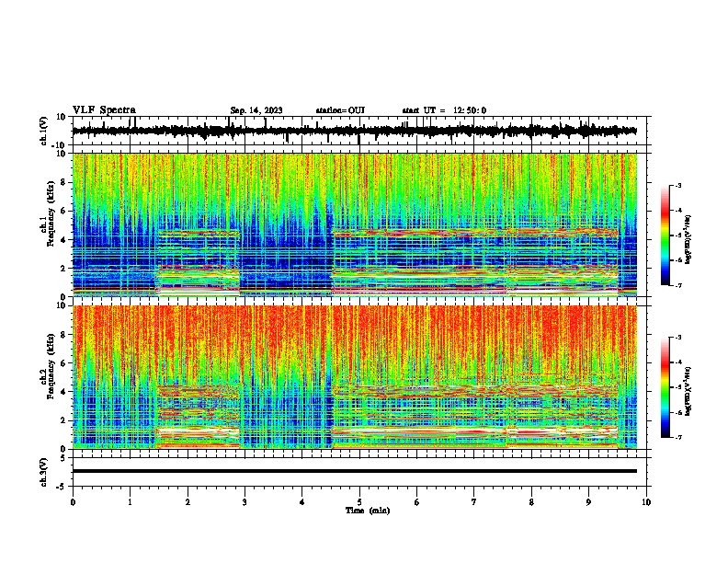Select the "Sep. 14, 2023" date label
Screen dimensions: 728x563
pos(256,110)
